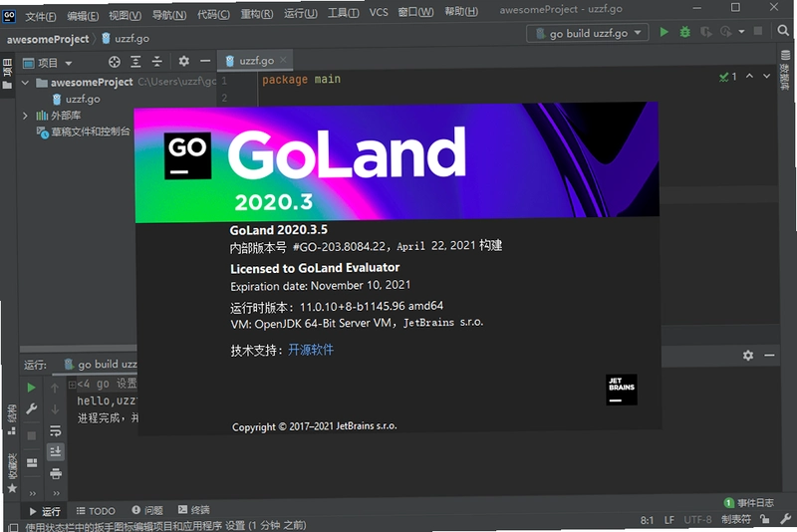Open the 终端 tool window button
The width and height of the screenshot is (797, 532).
point(194,510)
